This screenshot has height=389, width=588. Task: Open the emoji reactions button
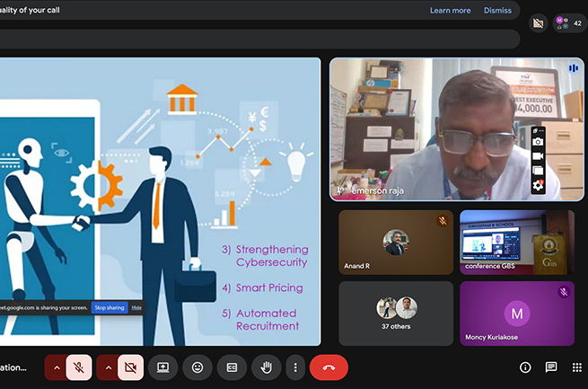click(197, 367)
